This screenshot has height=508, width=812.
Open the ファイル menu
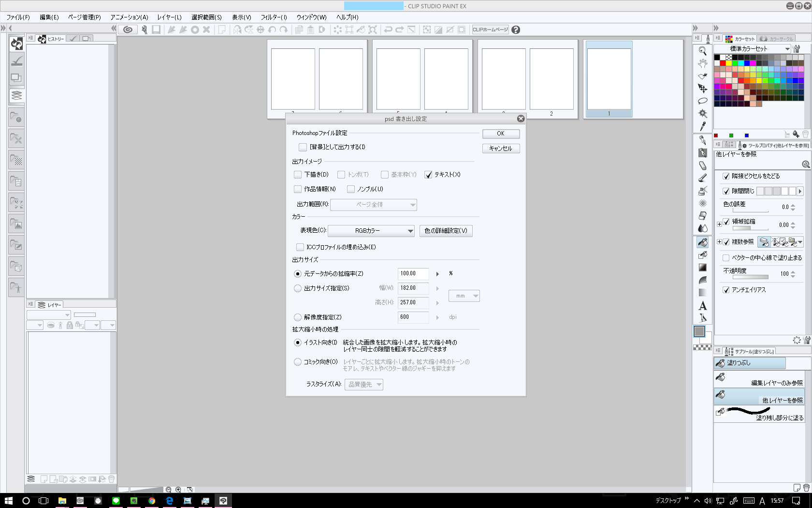(x=18, y=17)
